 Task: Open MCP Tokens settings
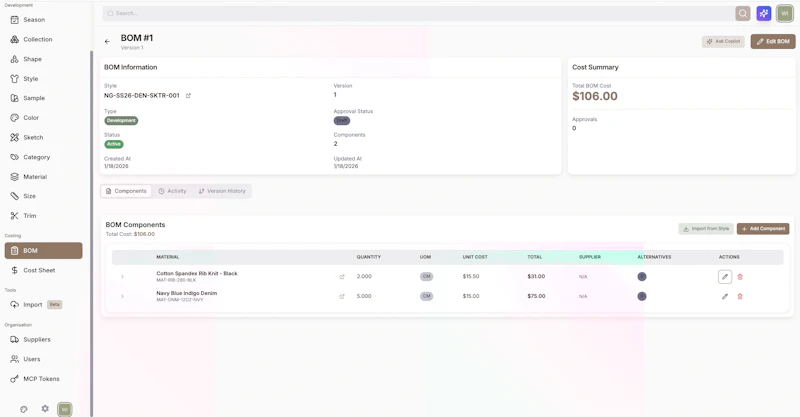pyautogui.click(x=43, y=379)
